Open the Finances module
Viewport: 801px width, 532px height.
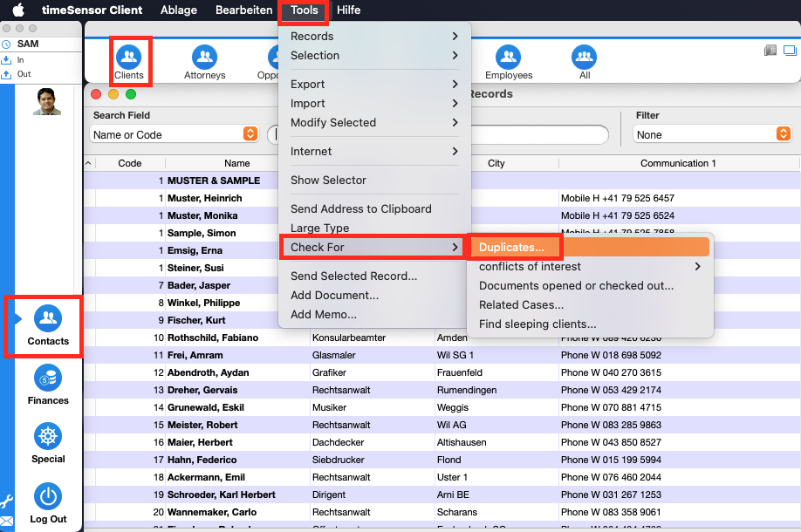pyautogui.click(x=48, y=385)
